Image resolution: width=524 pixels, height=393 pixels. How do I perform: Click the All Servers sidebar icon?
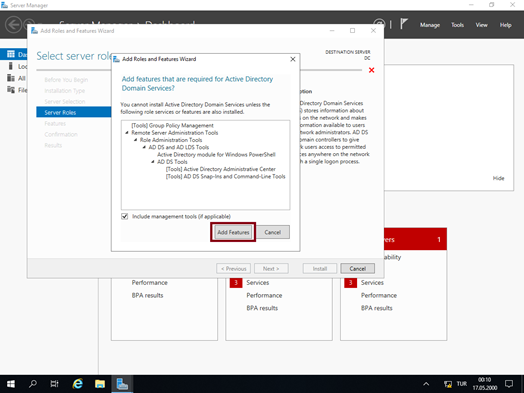11,78
